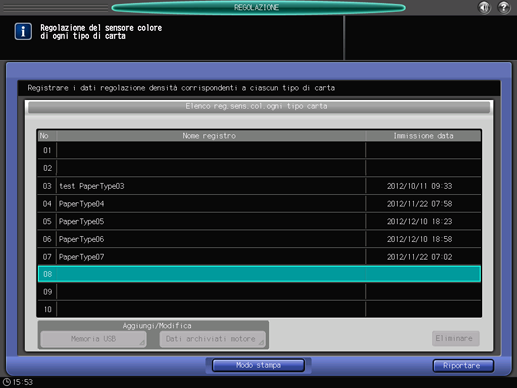The width and height of the screenshot is (517, 388).
Task: Select highlighted row 08
Action: [x=259, y=274]
